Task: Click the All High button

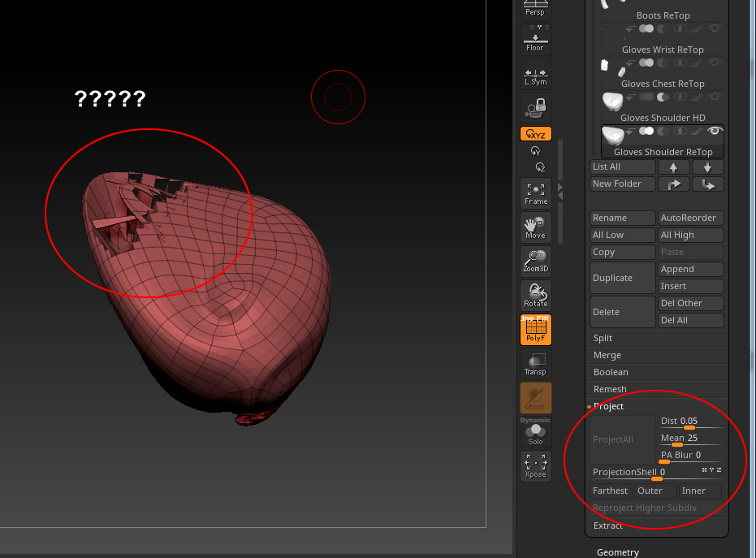Action: tap(690, 235)
